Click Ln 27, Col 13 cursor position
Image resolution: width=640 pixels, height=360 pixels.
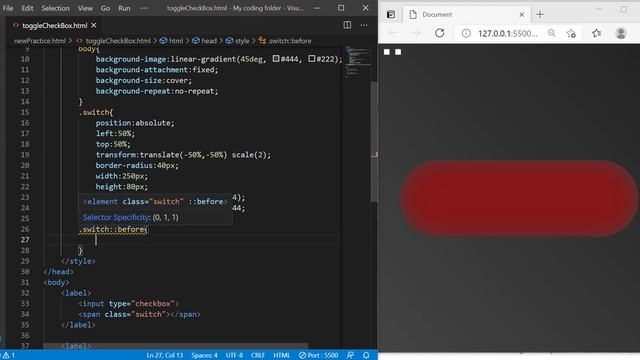[165, 356]
